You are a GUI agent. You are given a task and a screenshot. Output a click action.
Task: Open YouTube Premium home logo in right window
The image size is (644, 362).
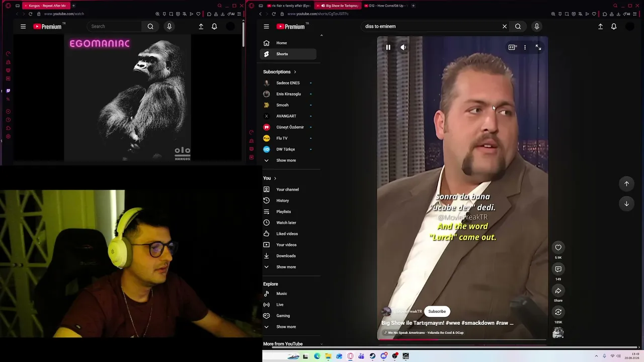click(291, 26)
